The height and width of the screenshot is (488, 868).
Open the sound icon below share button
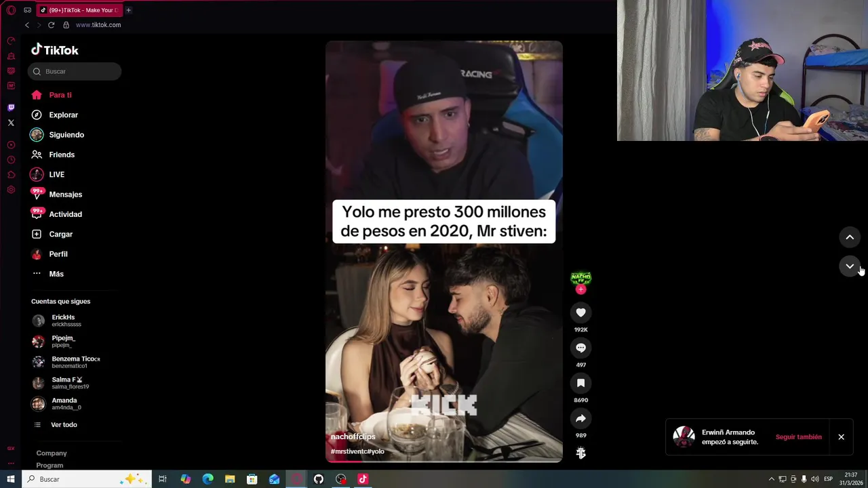(x=580, y=453)
